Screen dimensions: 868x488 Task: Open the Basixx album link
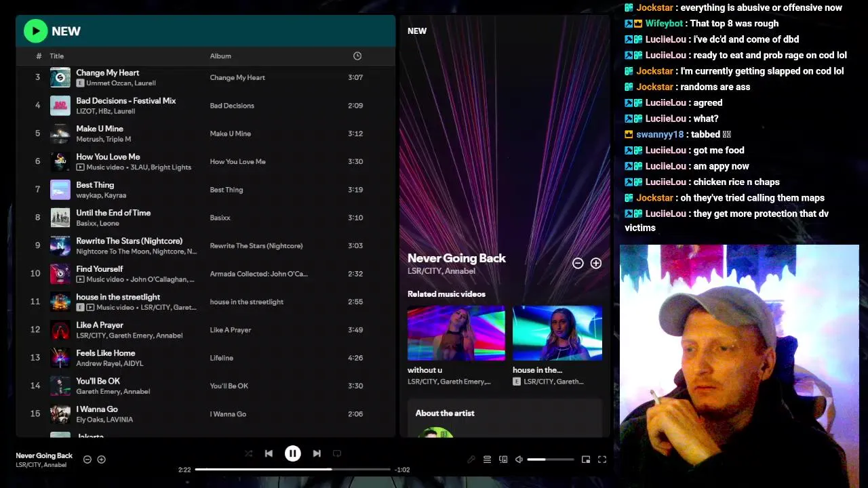coord(220,218)
